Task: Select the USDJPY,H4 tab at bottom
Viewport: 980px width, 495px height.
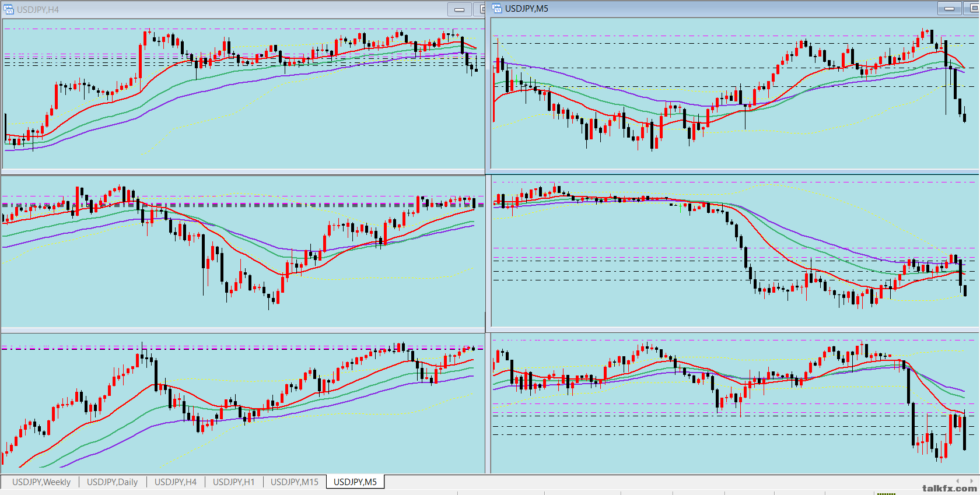Action: tap(176, 482)
